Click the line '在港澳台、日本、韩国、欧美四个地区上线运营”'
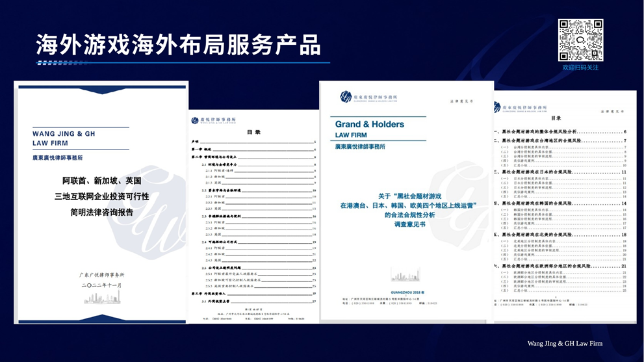The image size is (644, 362). coord(408,205)
